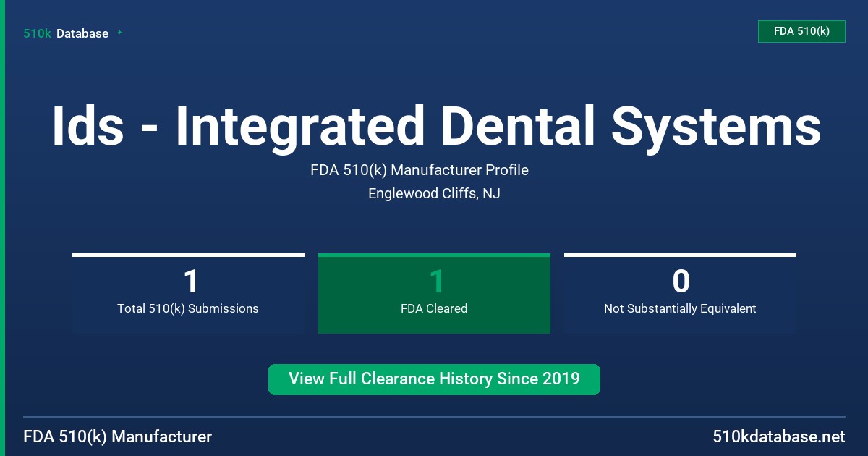Click the FDA 510(k) badge
Image resolution: width=868 pixels, height=456 pixels.
[801, 31]
